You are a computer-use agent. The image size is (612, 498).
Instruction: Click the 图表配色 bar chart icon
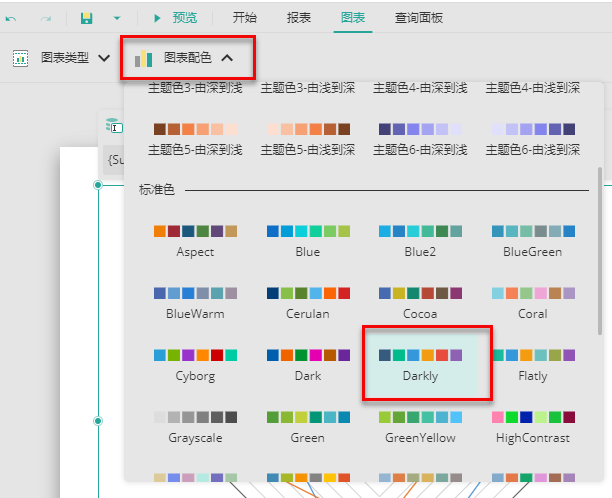[x=144, y=58]
